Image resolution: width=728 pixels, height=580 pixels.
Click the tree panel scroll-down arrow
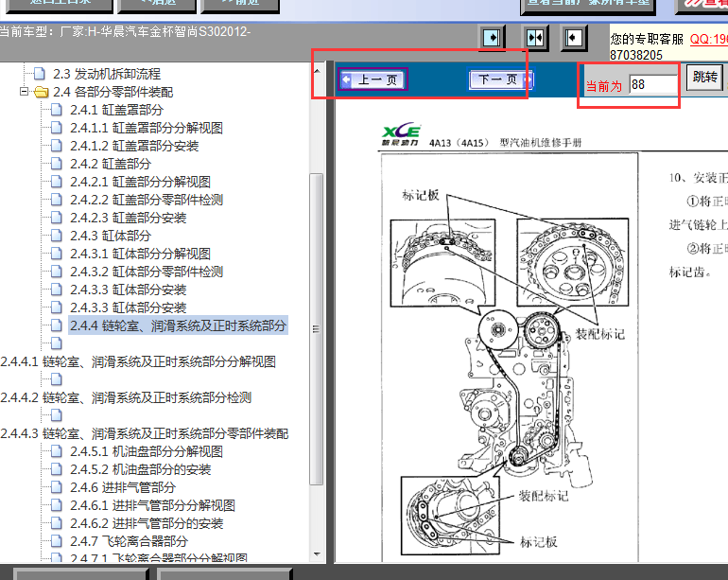point(317,554)
